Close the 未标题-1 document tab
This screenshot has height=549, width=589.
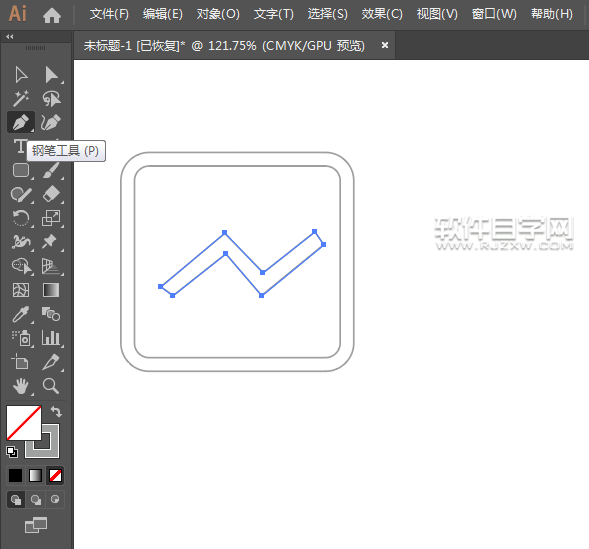coord(385,45)
